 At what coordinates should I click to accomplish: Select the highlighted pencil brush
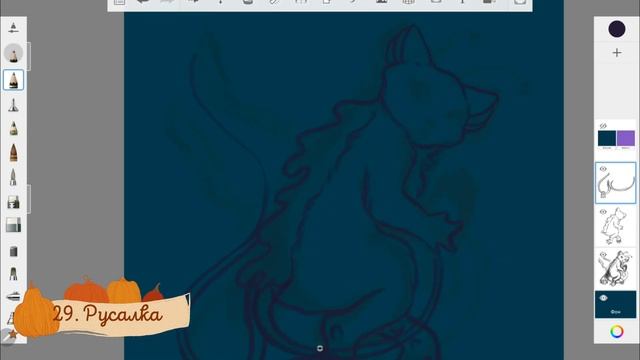[x=13, y=80]
